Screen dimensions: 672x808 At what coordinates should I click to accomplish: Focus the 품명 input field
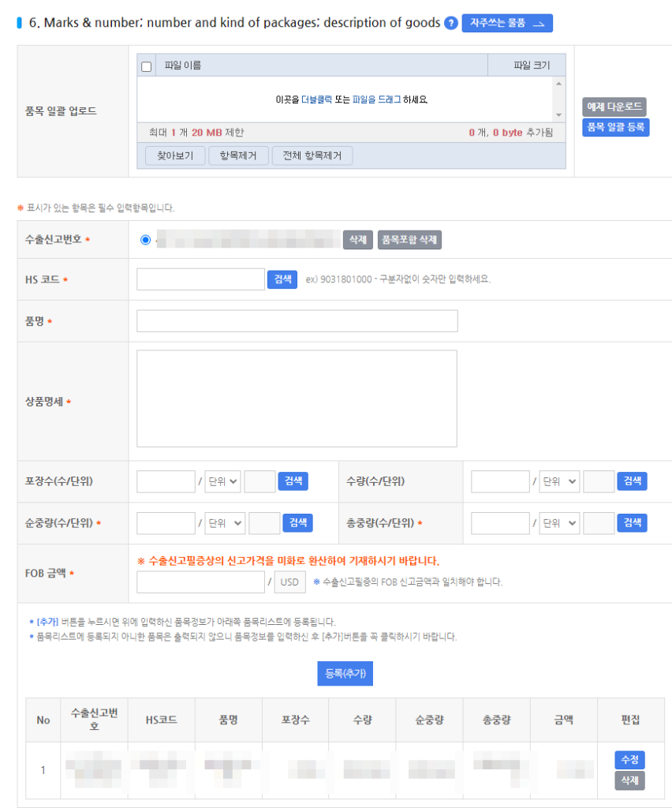click(x=297, y=321)
